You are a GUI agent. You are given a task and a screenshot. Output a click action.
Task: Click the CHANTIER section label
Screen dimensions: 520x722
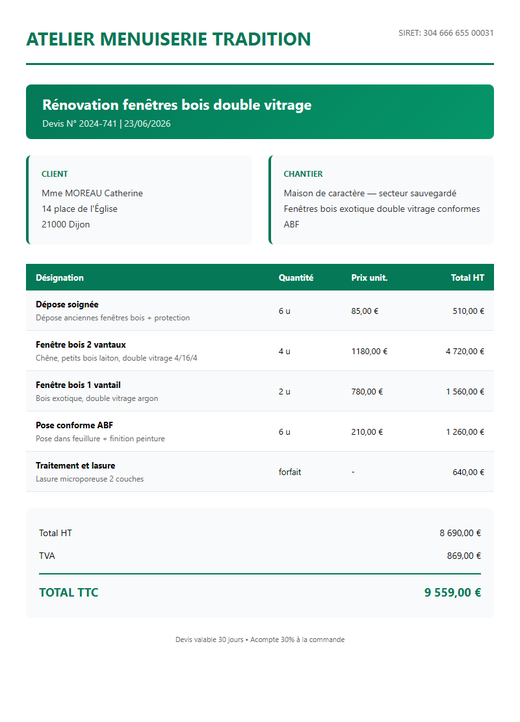(x=303, y=174)
